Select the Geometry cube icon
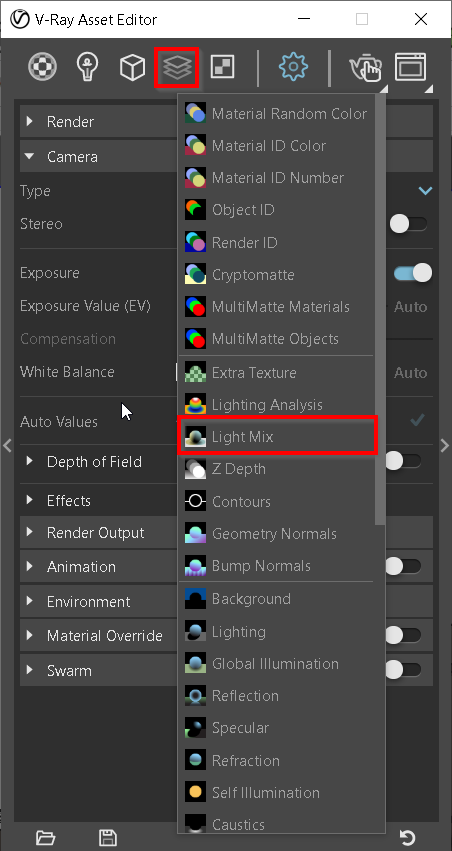This screenshot has height=851, width=452. pyautogui.click(x=132, y=68)
